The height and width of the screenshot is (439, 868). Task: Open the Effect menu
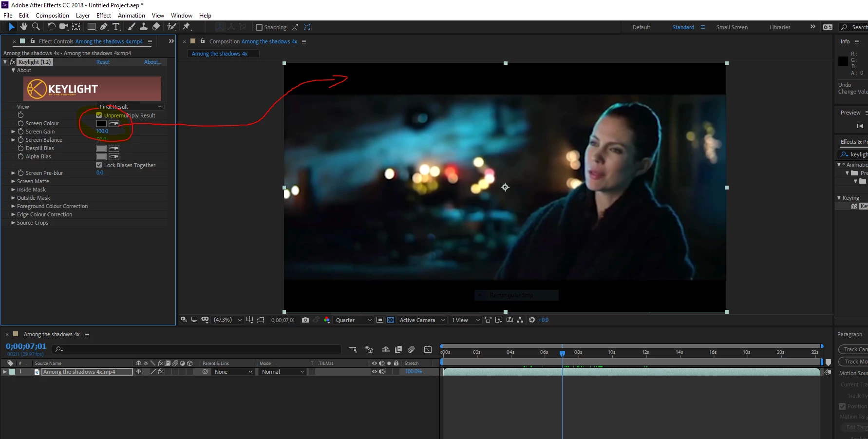pos(104,16)
